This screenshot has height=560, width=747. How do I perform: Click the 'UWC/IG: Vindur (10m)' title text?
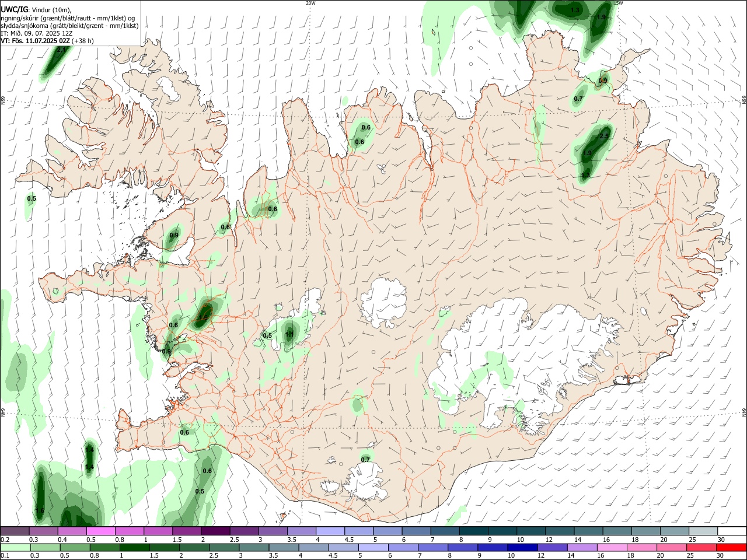[x=36, y=10]
